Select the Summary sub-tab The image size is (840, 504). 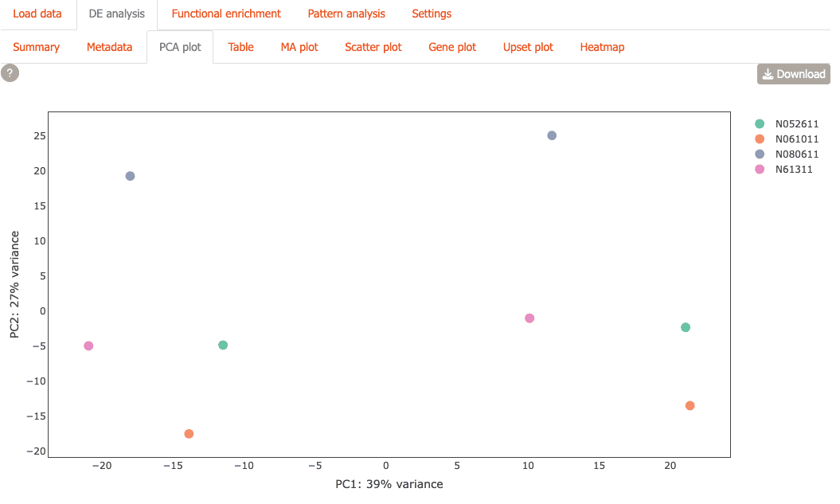click(x=37, y=47)
